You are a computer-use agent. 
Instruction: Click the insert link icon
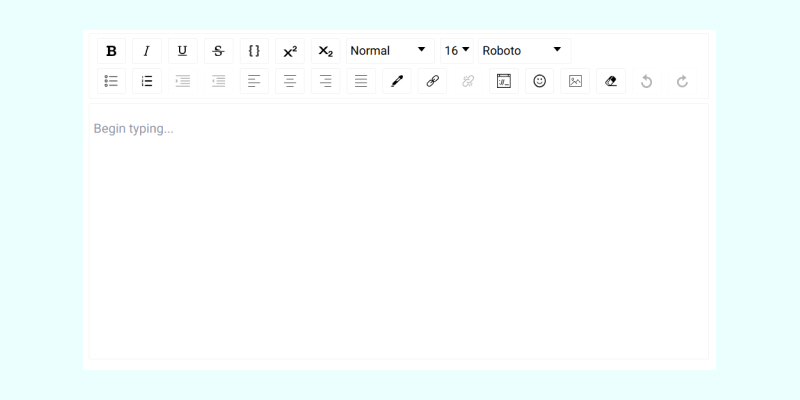click(x=432, y=81)
